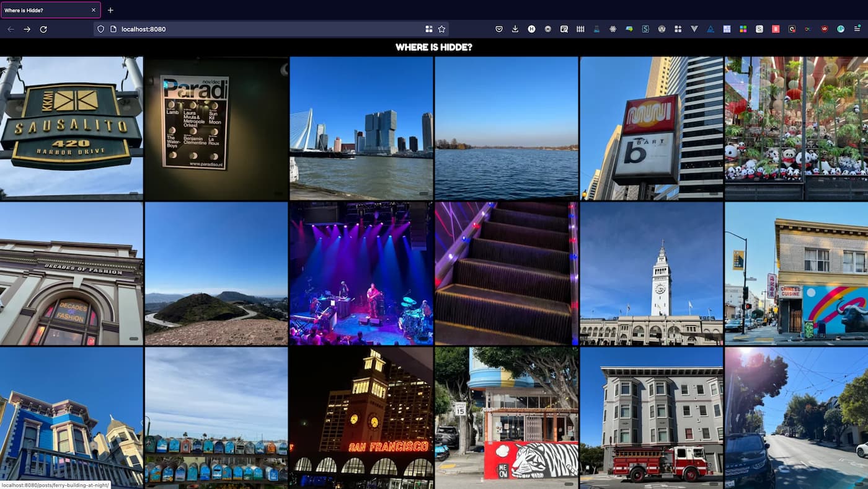Toggle the tracking protection shield

pos(100,29)
